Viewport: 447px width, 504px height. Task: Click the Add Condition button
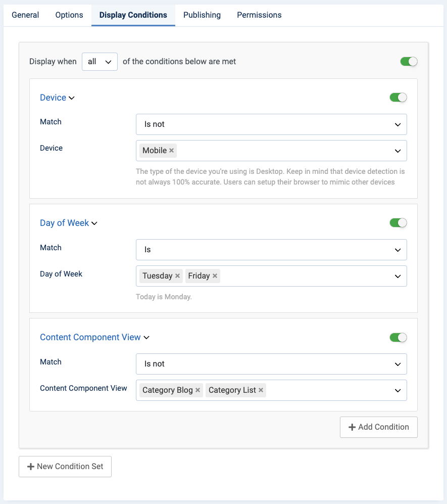(x=378, y=427)
